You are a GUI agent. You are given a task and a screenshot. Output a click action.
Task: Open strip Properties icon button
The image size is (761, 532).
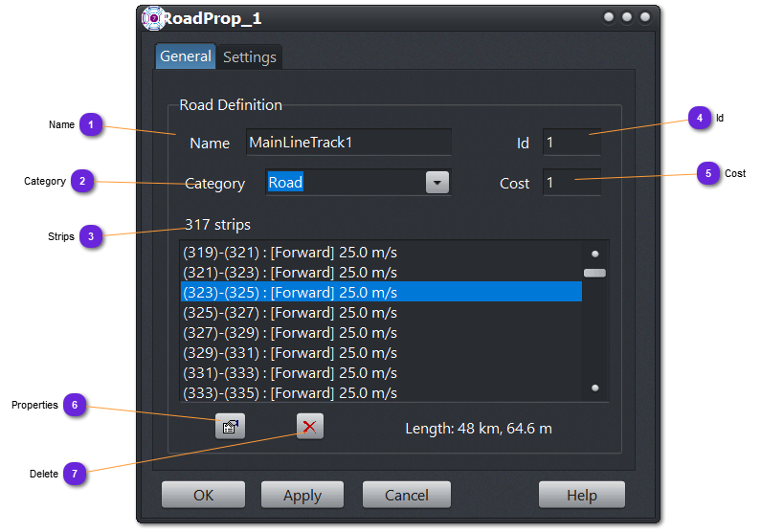[x=230, y=427]
